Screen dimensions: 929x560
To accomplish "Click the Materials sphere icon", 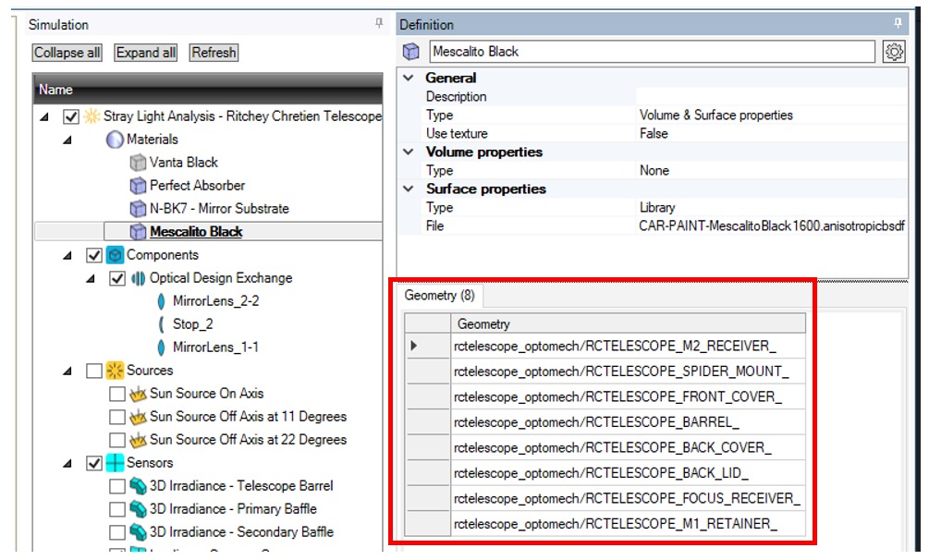I will [x=115, y=140].
